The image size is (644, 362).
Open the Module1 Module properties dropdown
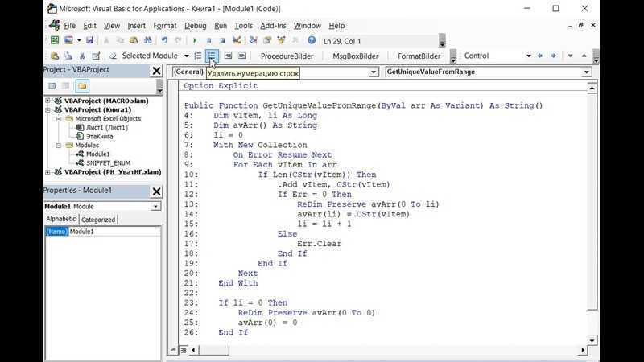click(155, 207)
